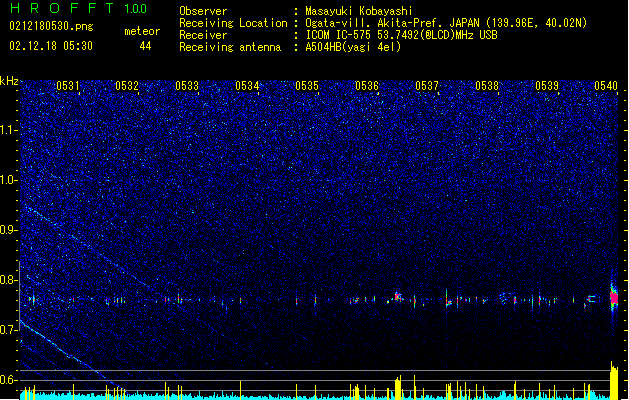The image size is (629, 400).
Task: Click the Receiver ICOM IC-575 line
Action: pyautogui.click(x=401, y=35)
